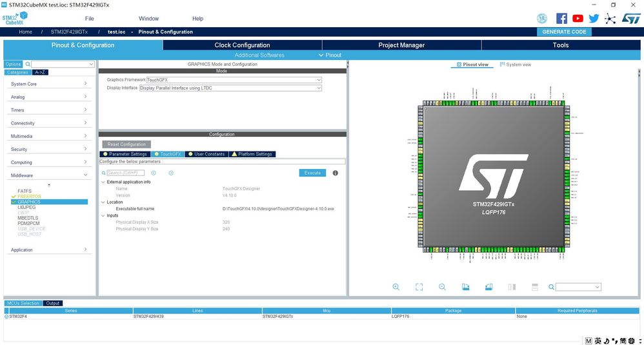The height and width of the screenshot is (345, 644).
Task: Switch to Tools tab
Action: coord(561,45)
